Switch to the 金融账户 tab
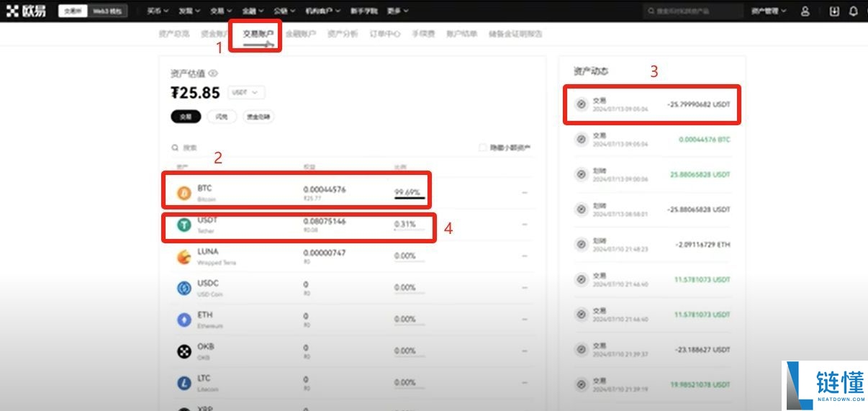The image size is (868, 411). tap(300, 34)
